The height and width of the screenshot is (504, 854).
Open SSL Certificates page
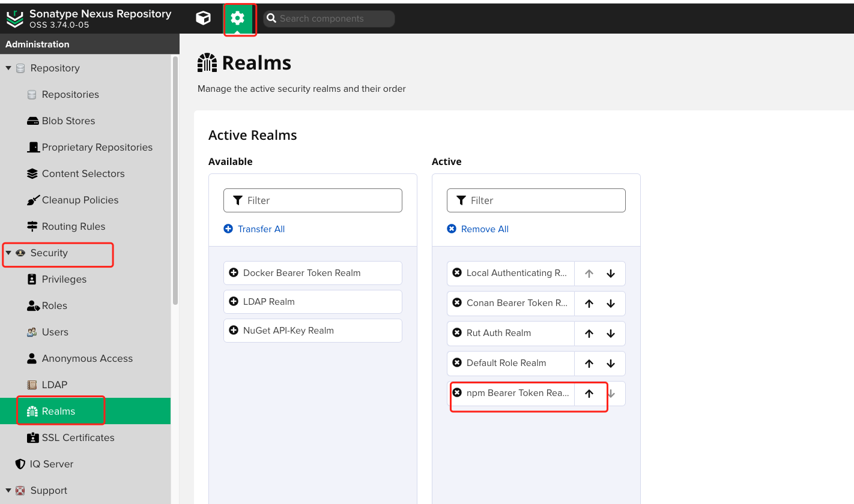(78, 438)
